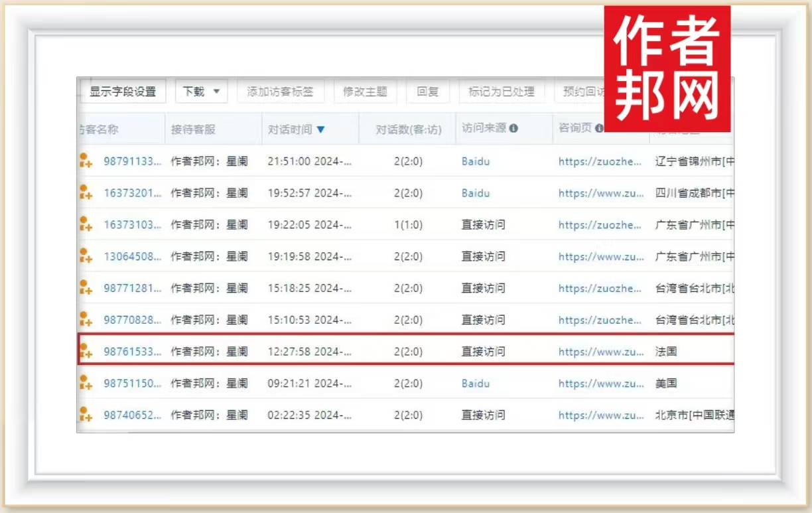Click info icon next to 访问来源

tap(513, 129)
